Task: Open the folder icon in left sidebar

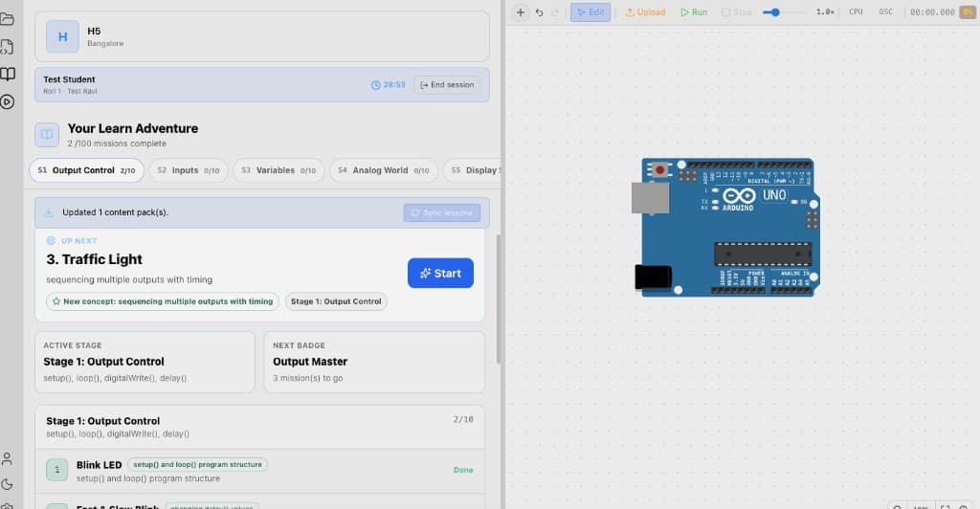Action: coord(7,19)
